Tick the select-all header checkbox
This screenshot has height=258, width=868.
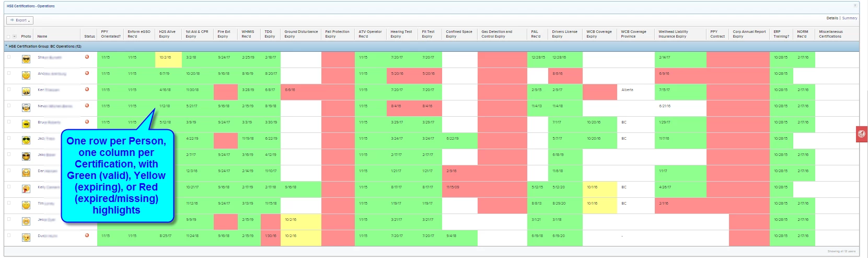click(8, 37)
